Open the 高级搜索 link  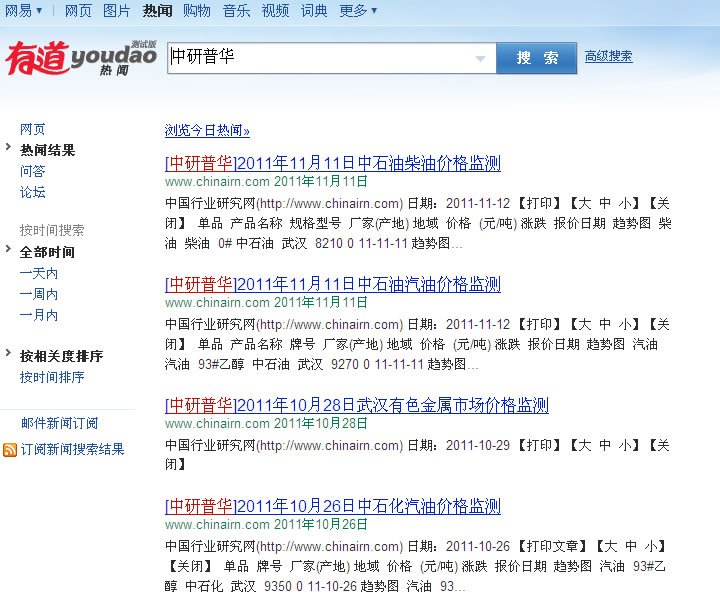click(608, 57)
